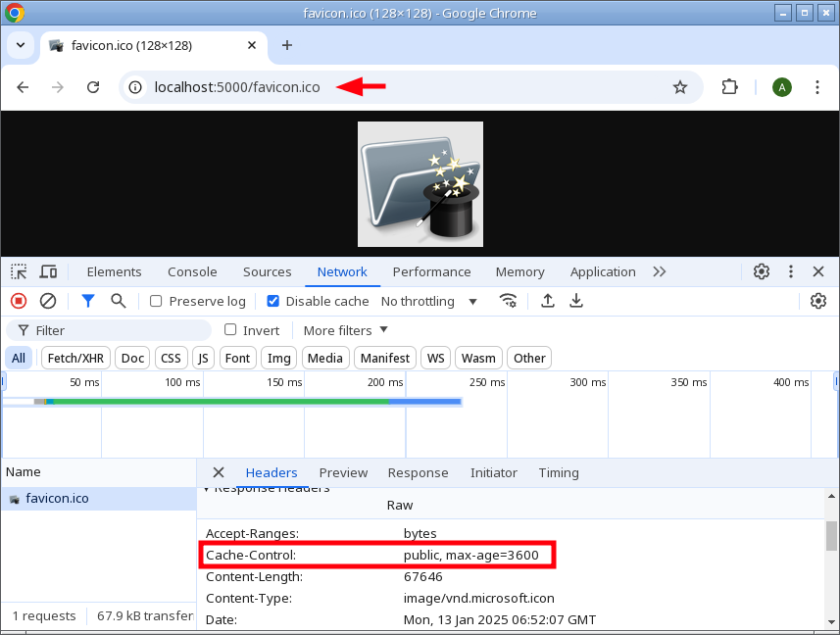
Task: Click the address bar URL
Action: coord(237,87)
